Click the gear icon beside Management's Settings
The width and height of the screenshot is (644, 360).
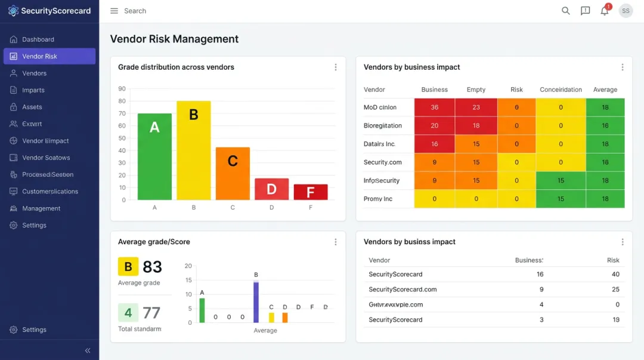pos(14,225)
